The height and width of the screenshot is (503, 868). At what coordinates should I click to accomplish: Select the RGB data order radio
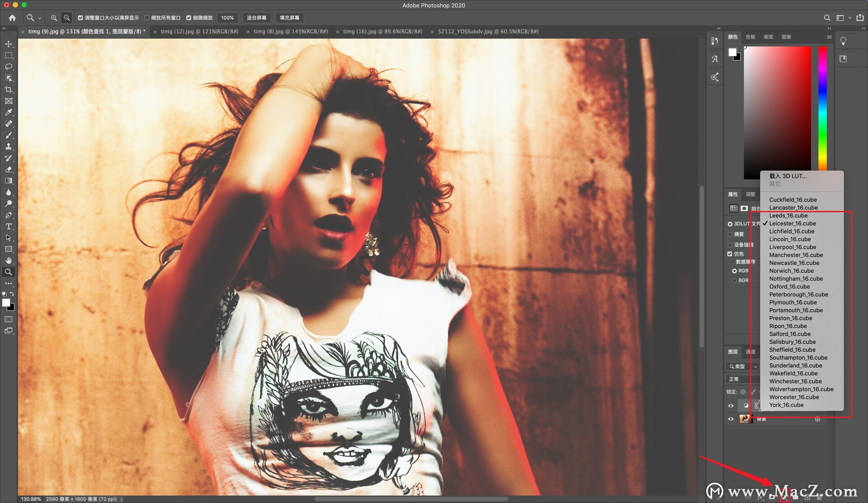734,271
